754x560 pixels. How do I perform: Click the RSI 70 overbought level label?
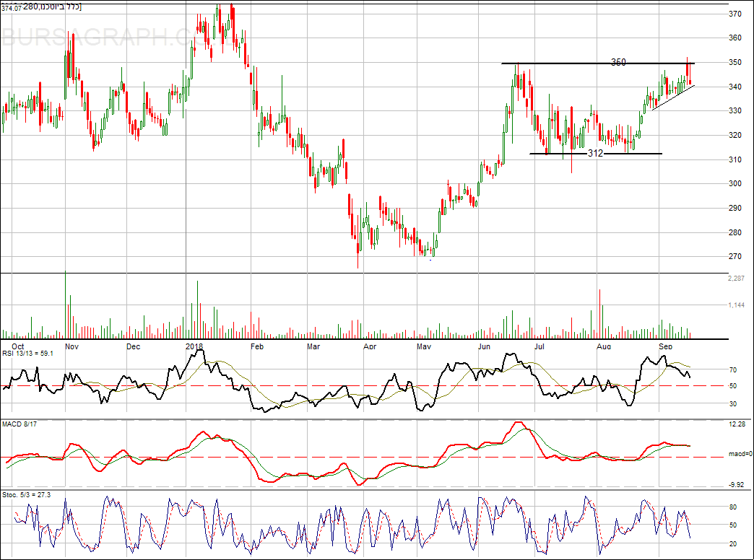pyautogui.click(x=733, y=370)
